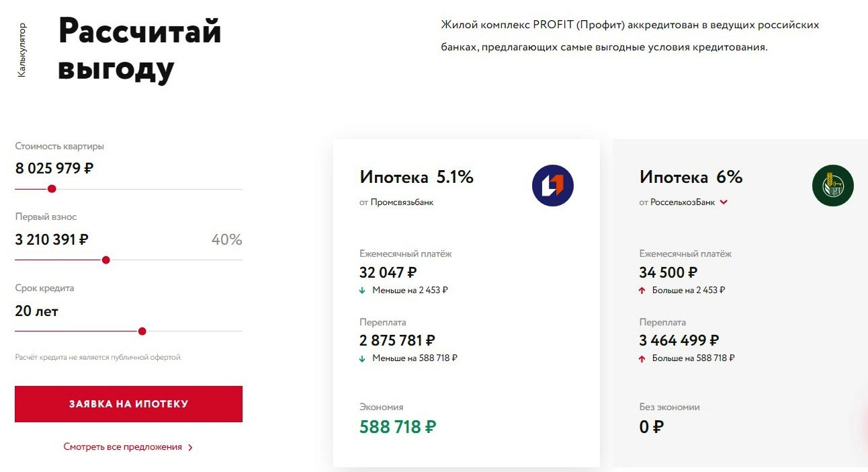868x472 pixels.
Task: Click the loan term slider handle
Action: tap(142, 331)
